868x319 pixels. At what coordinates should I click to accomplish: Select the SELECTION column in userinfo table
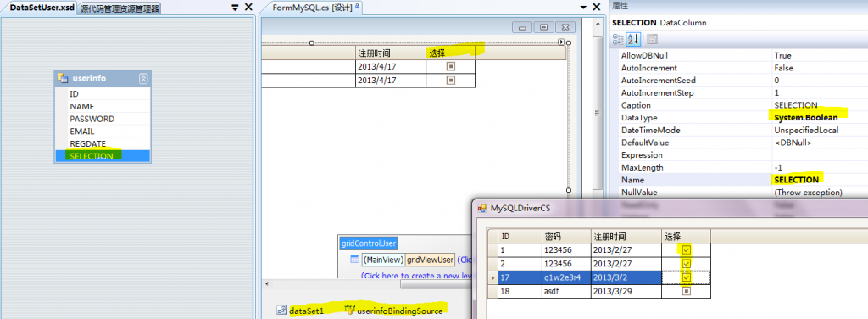[x=103, y=156]
